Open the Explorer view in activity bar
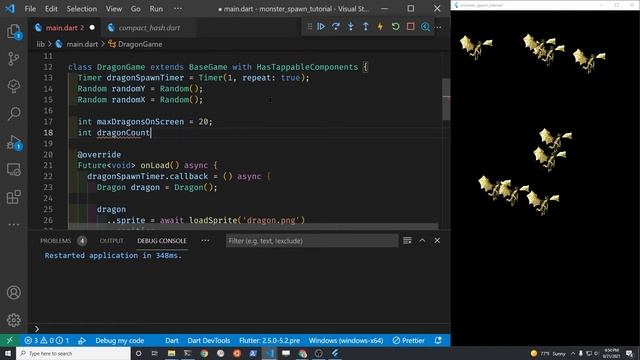Screen dimensions: 640x360 click(x=14, y=31)
